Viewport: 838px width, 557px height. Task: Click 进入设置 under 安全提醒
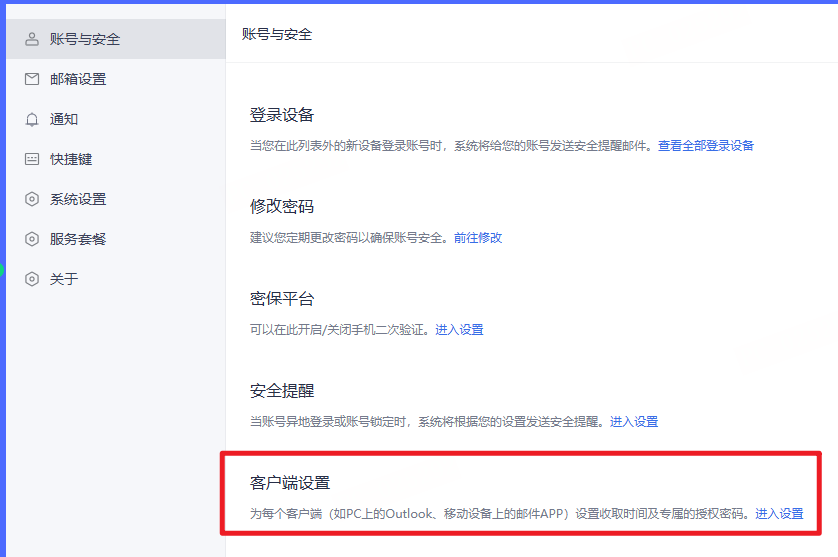click(x=634, y=421)
